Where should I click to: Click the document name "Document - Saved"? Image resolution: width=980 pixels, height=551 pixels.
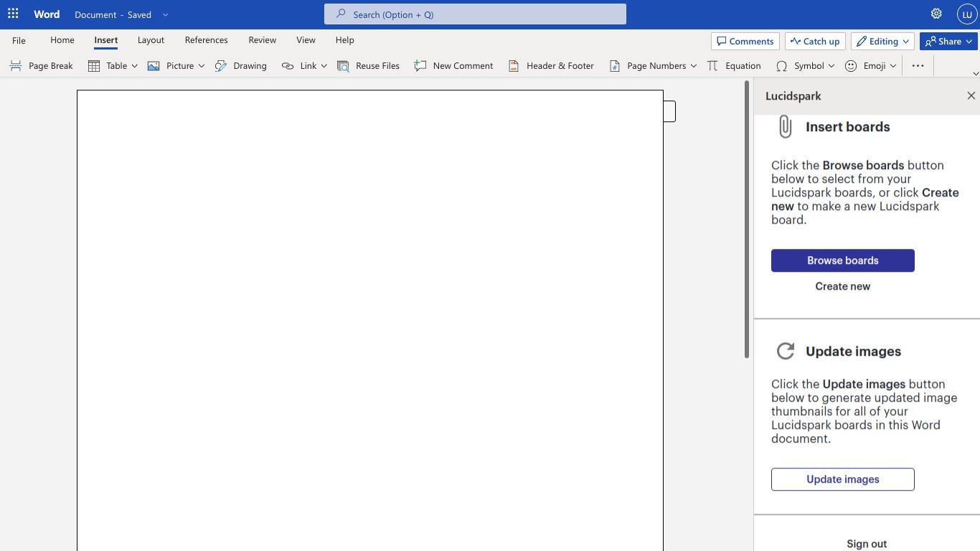click(x=113, y=14)
